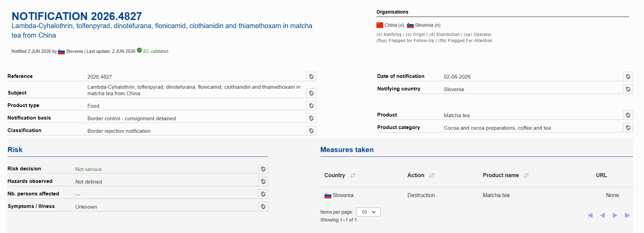Copy the Hazards observed value
Viewport: 644px width, 233px height.
coord(263,182)
